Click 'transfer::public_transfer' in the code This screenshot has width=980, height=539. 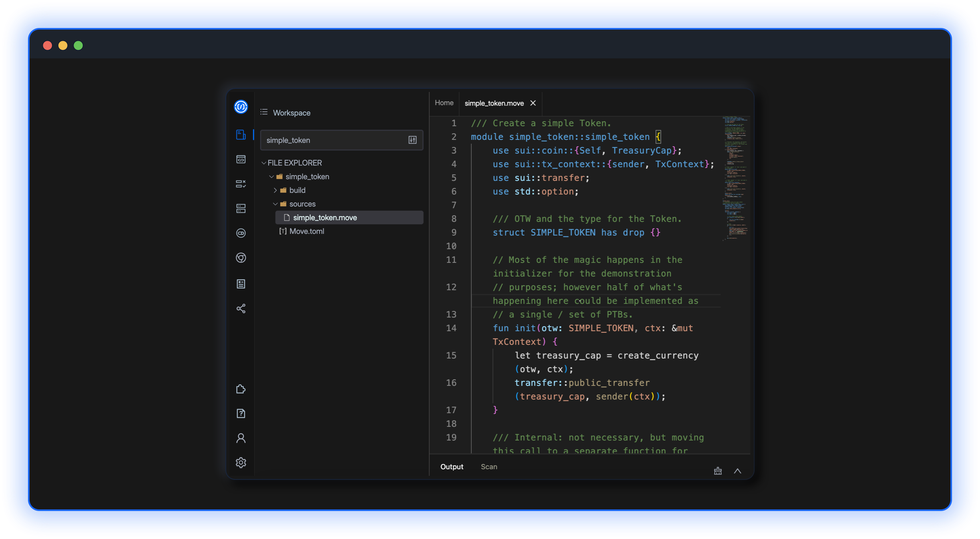(x=582, y=383)
